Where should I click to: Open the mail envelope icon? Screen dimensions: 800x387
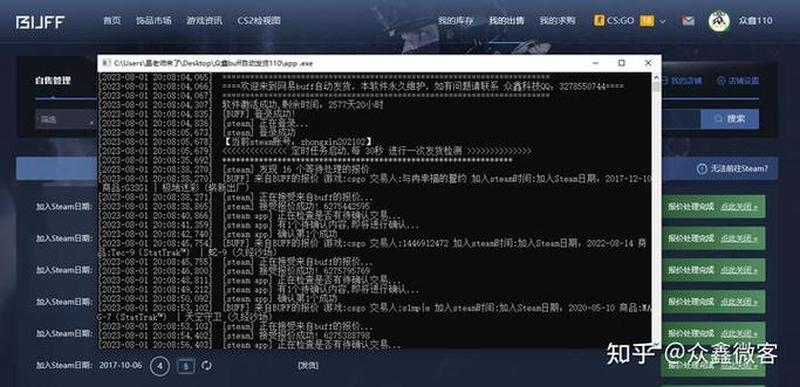pos(688,21)
